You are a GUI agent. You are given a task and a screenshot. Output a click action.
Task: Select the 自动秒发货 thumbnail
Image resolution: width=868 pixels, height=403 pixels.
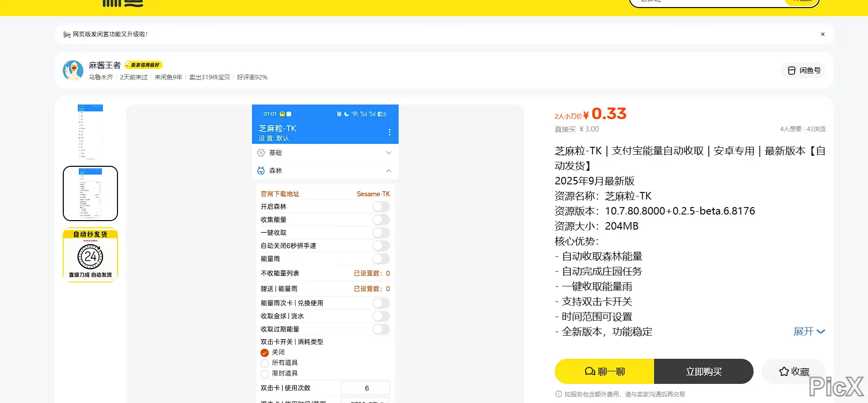tap(90, 255)
